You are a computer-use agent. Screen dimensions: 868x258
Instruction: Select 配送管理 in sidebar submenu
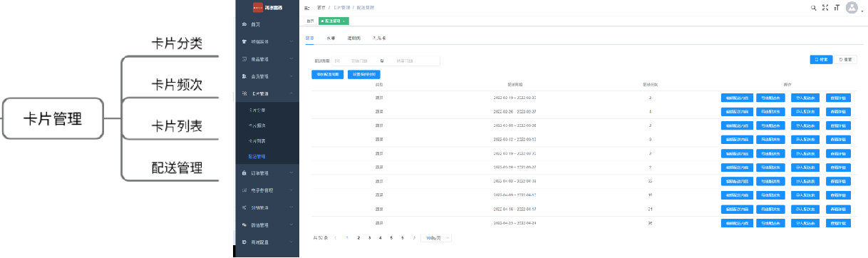tap(257, 156)
